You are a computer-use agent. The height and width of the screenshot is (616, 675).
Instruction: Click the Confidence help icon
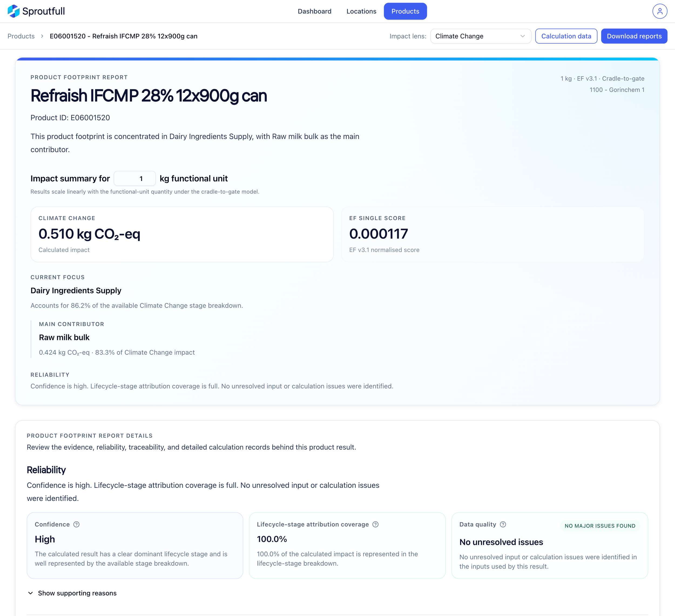(76, 524)
